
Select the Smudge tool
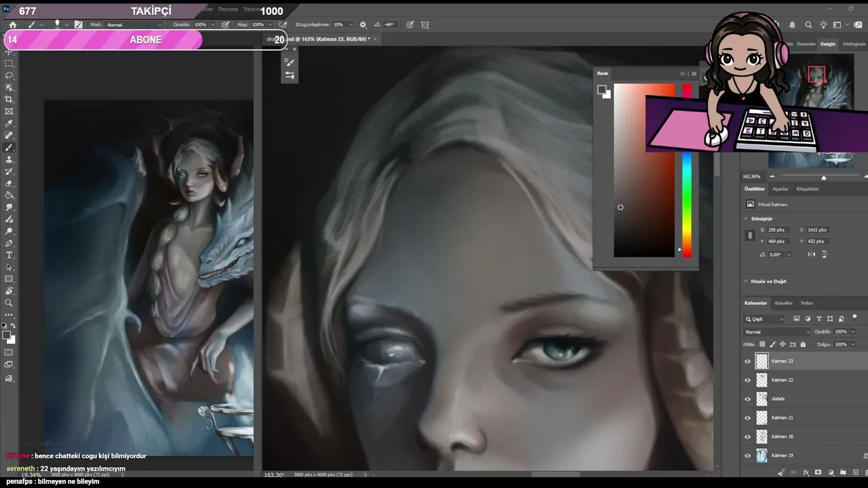(x=9, y=208)
